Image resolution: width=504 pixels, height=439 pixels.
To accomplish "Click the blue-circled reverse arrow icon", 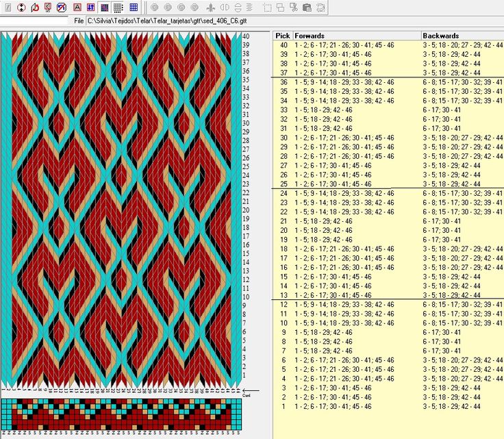I will 62,7.
